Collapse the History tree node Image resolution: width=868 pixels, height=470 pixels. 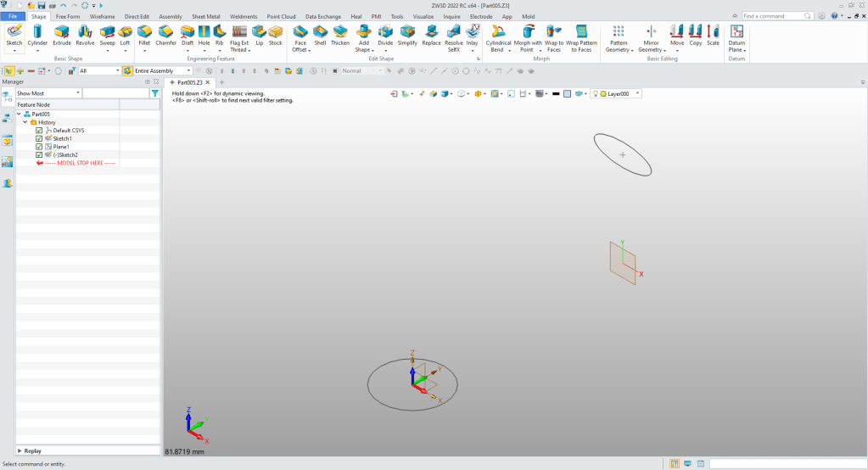tap(25, 122)
